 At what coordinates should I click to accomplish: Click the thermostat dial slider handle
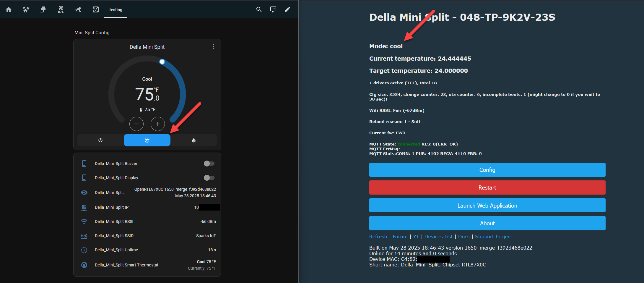click(x=162, y=62)
